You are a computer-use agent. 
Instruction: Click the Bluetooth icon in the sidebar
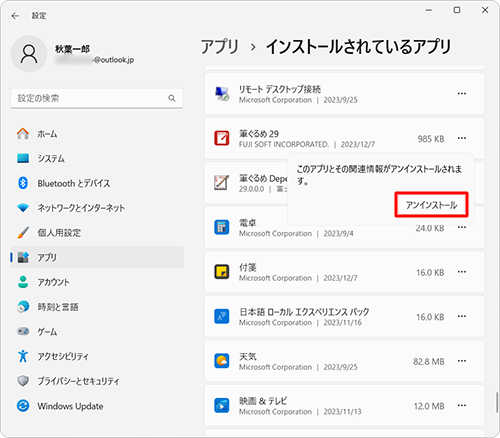click(x=23, y=183)
